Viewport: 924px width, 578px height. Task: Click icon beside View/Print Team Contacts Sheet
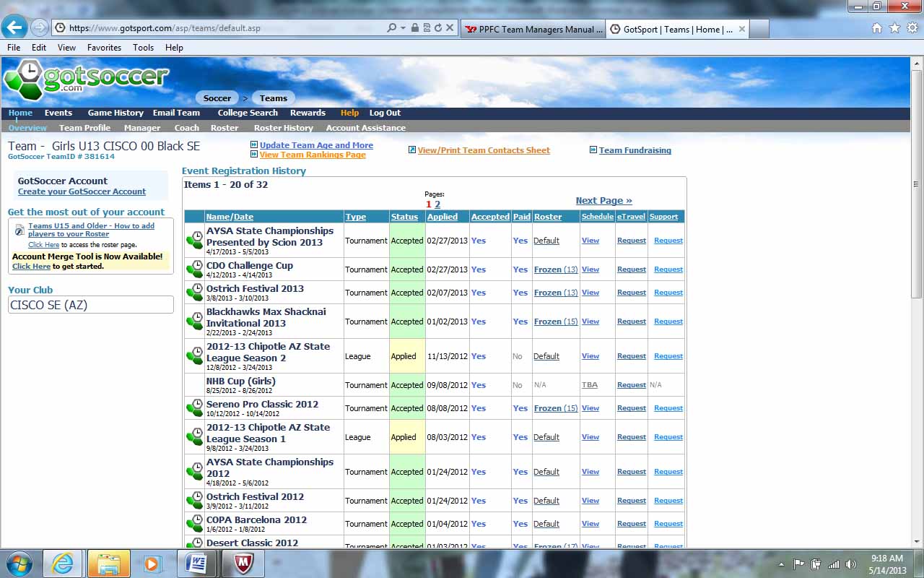(412, 150)
